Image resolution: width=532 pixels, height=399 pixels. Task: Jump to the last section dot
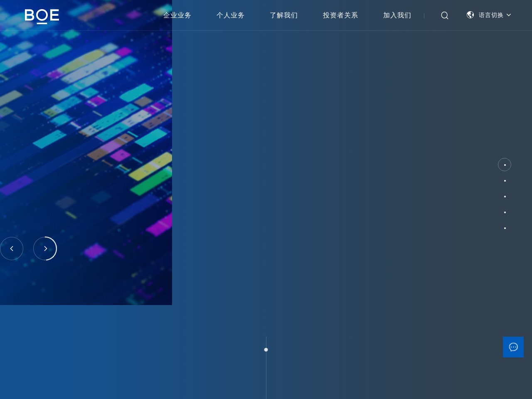[x=505, y=228]
